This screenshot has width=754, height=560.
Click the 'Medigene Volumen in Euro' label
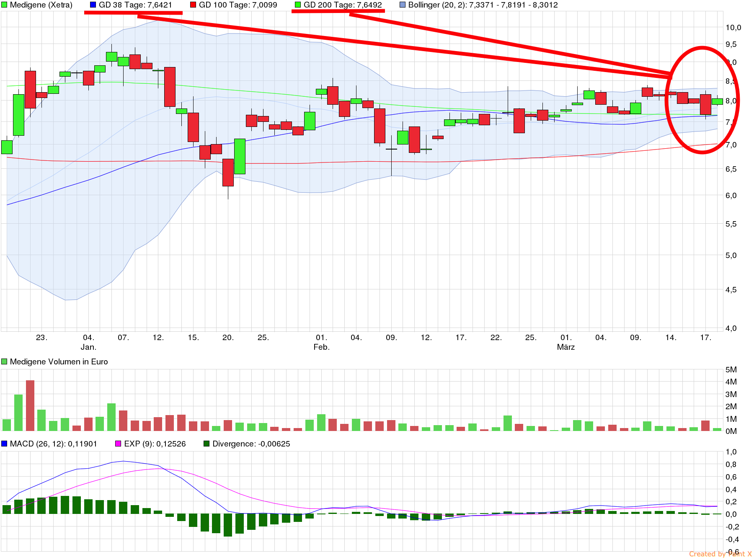(x=59, y=361)
